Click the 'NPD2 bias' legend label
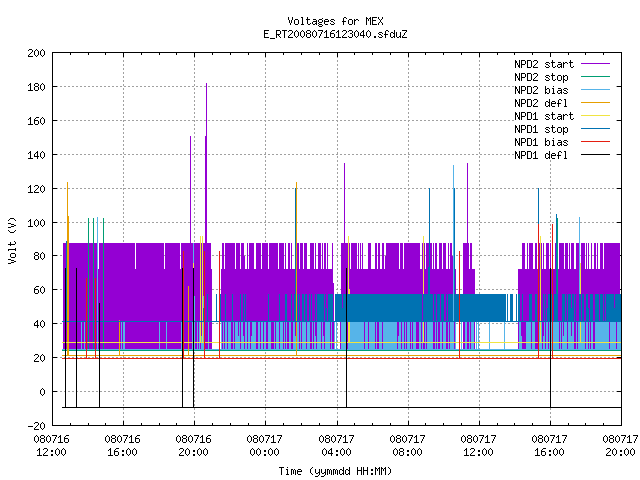Screen dimensions: 640x480 [541, 90]
